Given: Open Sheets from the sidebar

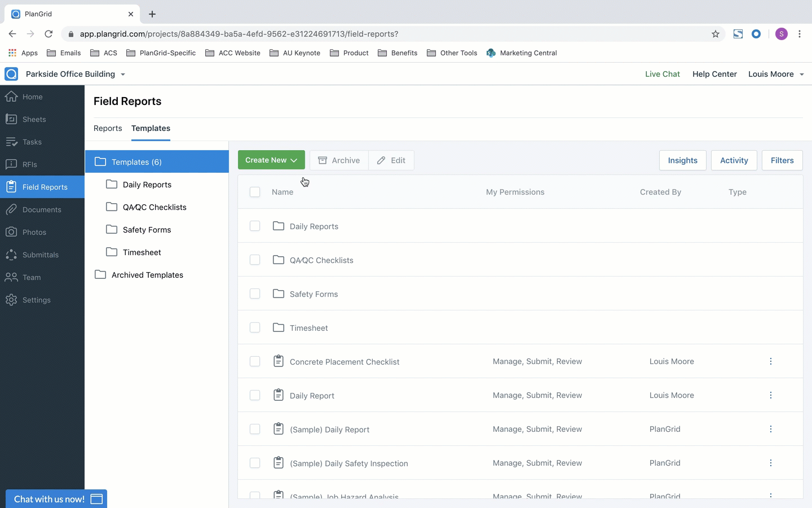Looking at the screenshot, I should point(34,119).
